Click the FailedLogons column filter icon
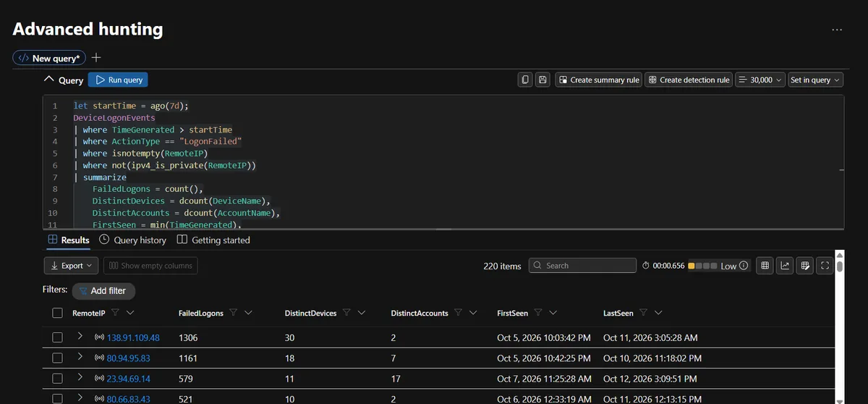The height and width of the screenshot is (404, 868). click(234, 313)
